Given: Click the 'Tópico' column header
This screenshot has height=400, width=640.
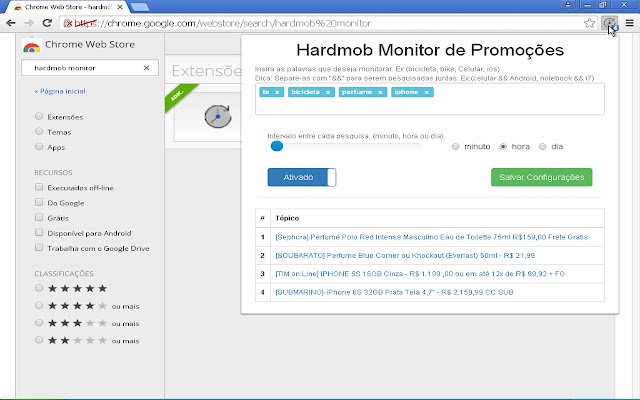Looking at the screenshot, I should [x=287, y=218].
